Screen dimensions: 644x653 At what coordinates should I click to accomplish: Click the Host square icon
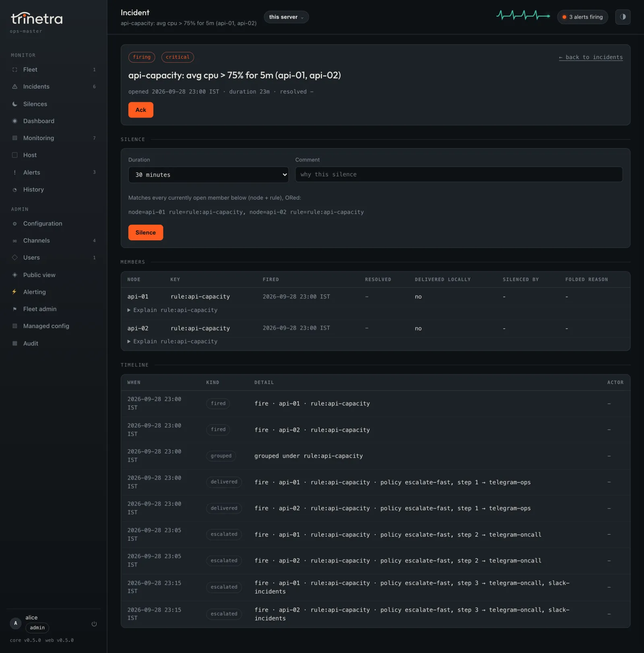(x=15, y=155)
